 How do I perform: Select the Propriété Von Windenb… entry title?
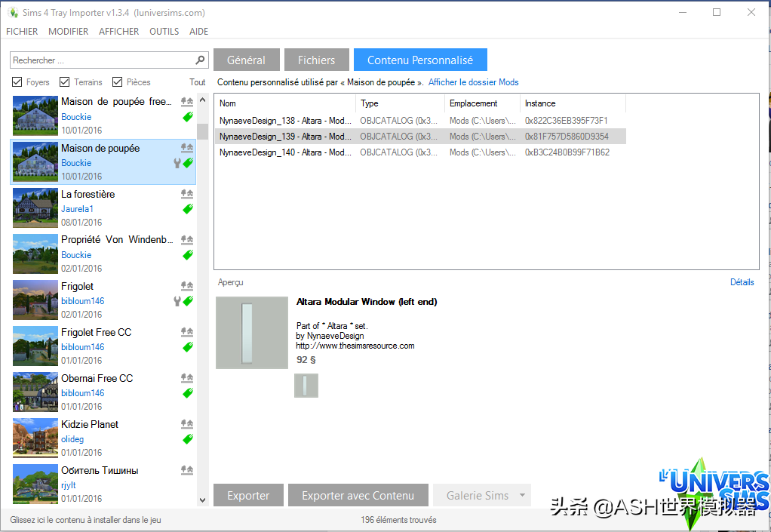(117, 239)
